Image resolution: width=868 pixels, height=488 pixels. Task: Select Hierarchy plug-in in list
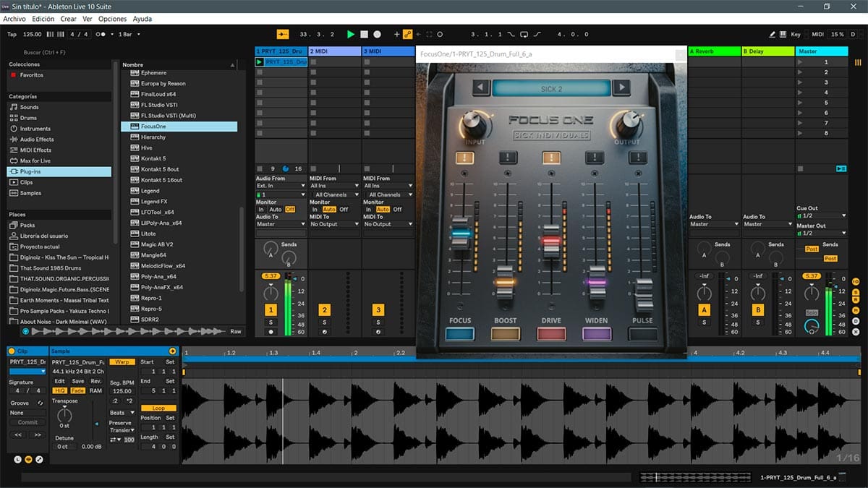[179, 137]
